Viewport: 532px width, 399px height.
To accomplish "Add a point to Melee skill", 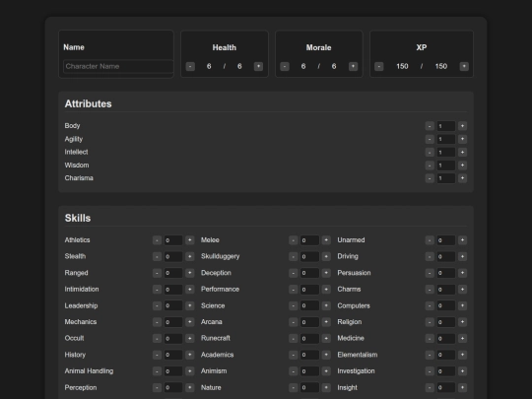I will pyautogui.click(x=326, y=240).
